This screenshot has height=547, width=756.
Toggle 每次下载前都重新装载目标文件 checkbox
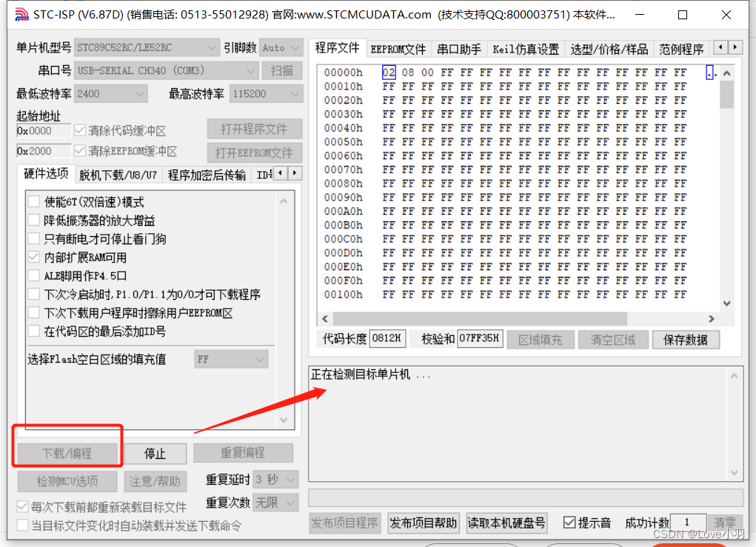[22, 506]
